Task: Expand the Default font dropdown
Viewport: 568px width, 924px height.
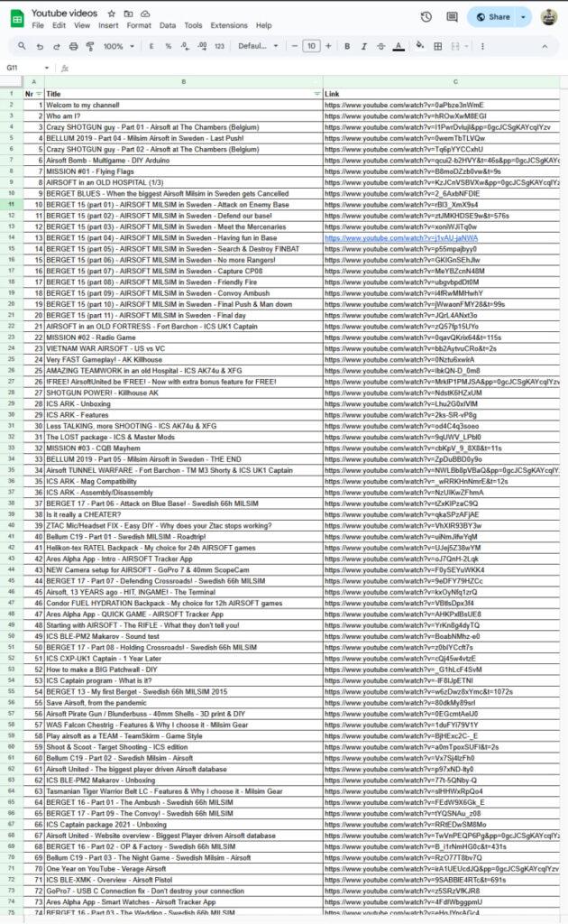Action: pyautogui.click(x=259, y=46)
